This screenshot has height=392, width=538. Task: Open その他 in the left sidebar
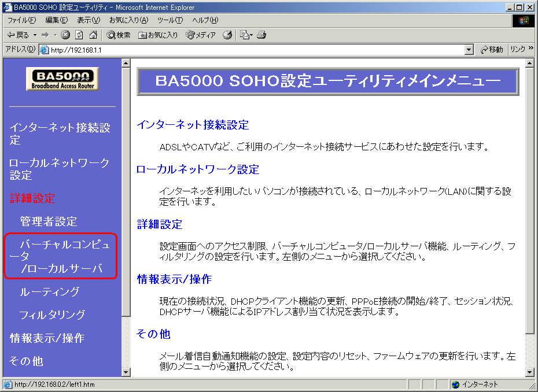pos(26,361)
